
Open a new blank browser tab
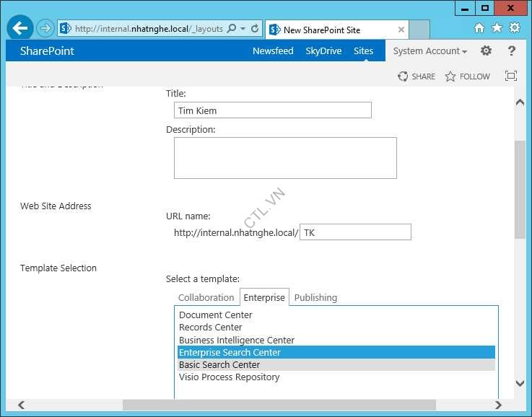coord(419,30)
